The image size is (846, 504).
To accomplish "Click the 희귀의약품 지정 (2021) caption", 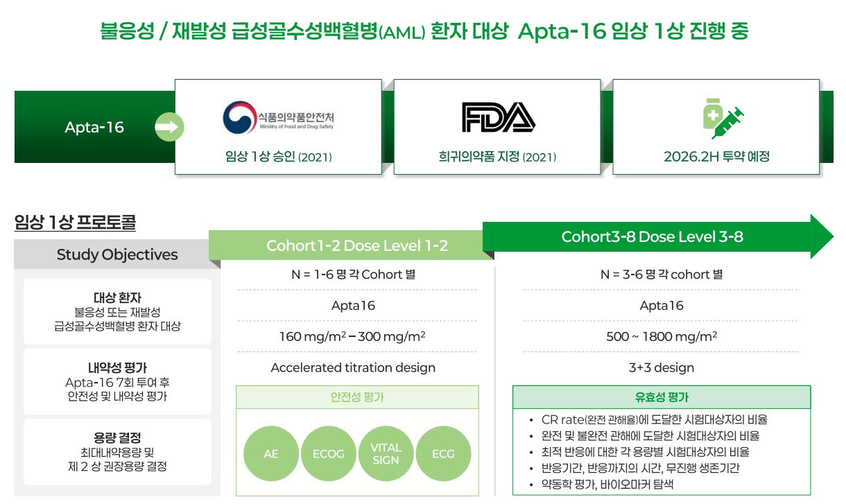I will (x=497, y=157).
